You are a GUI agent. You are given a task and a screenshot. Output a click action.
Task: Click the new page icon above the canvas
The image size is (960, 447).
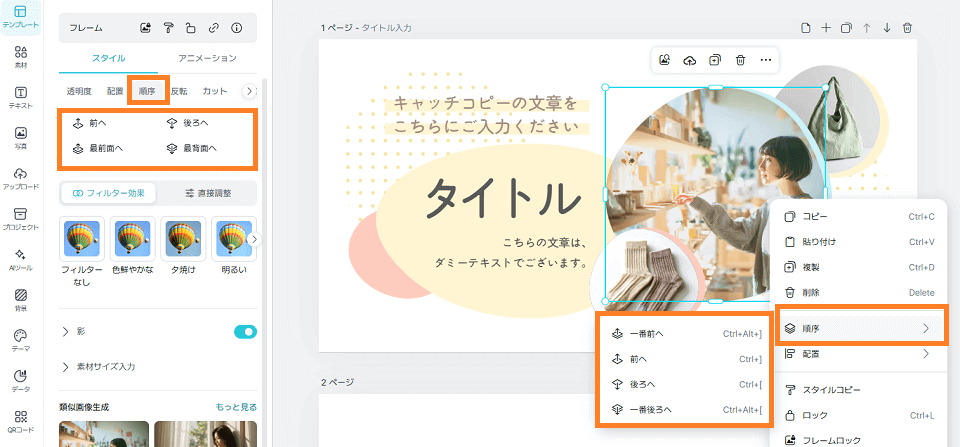(x=806, y=28)
